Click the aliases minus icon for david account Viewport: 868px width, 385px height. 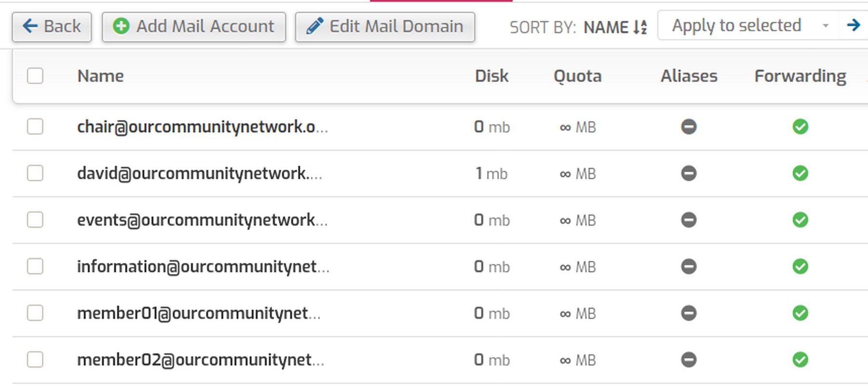point(689,173)
